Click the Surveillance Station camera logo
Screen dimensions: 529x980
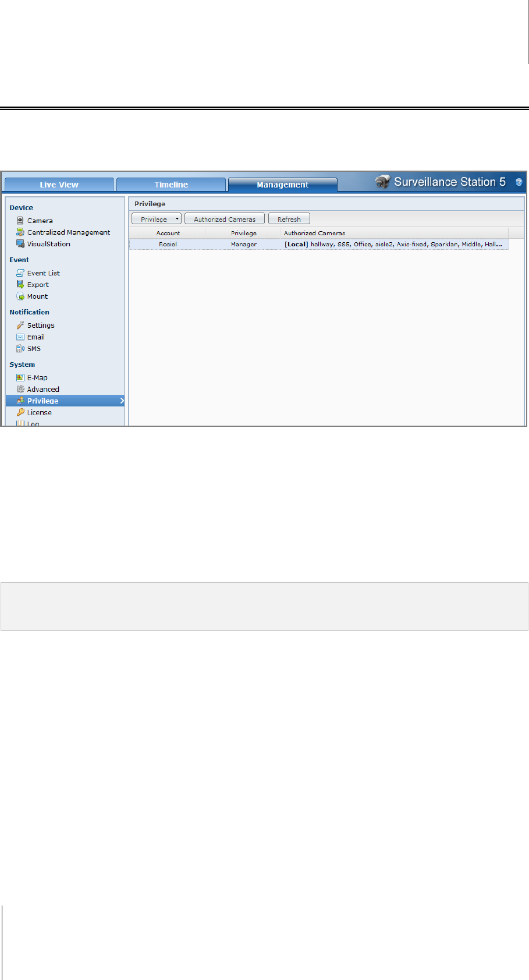[x=382, y=182]
